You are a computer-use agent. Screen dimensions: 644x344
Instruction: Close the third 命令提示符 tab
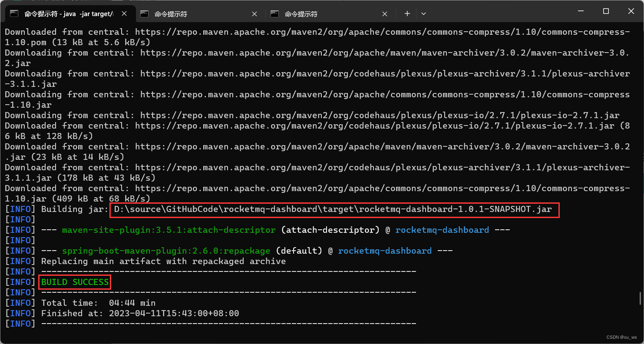pos(385,13)
